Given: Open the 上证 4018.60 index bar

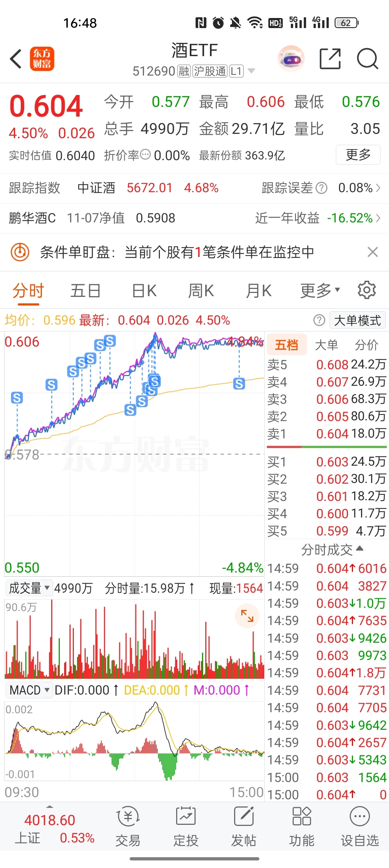Looking at the screenshot, I should coord(54,828).
